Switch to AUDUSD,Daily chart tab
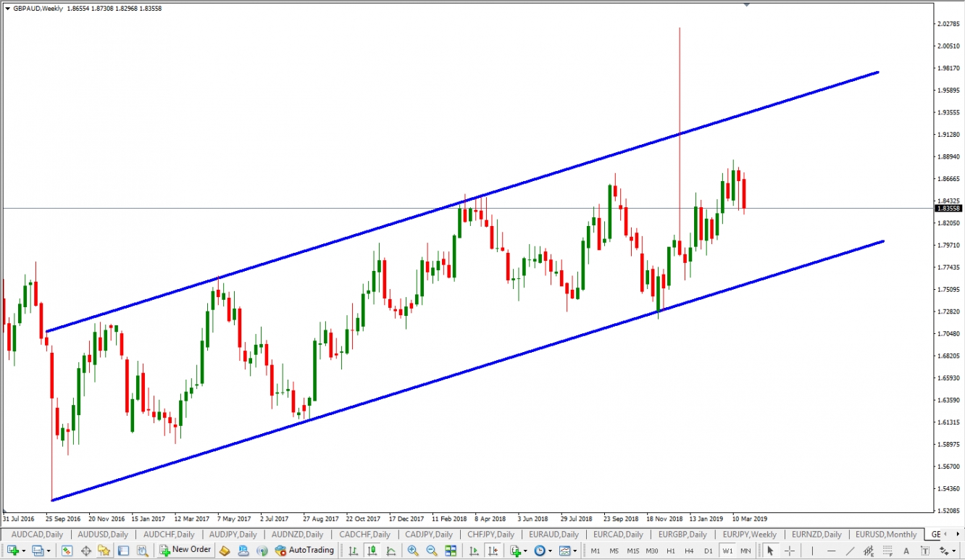The width and height of the screenshot is (965, 560). click(x=102, y=534)
